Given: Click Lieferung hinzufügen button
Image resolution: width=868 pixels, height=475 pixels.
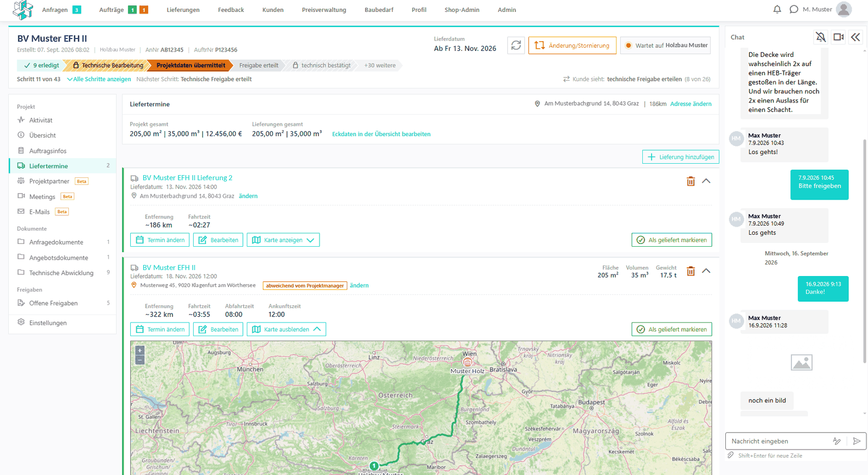Looking at the screenshot, I should 681,157.
